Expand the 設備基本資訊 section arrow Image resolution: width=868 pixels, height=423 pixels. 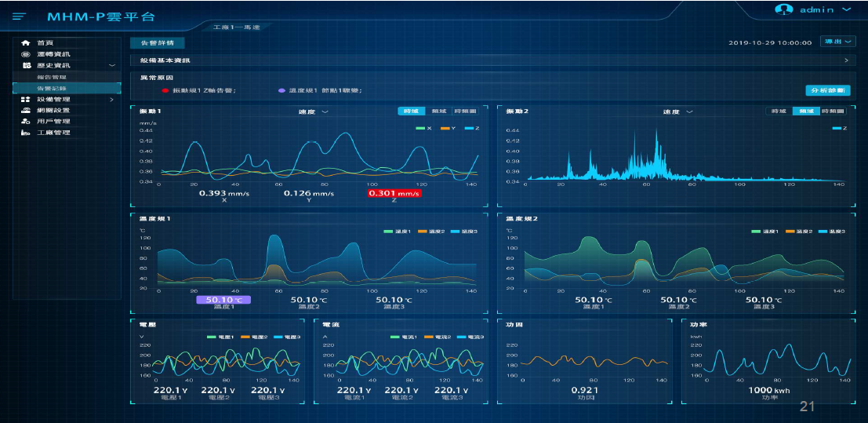pos(846,60)
